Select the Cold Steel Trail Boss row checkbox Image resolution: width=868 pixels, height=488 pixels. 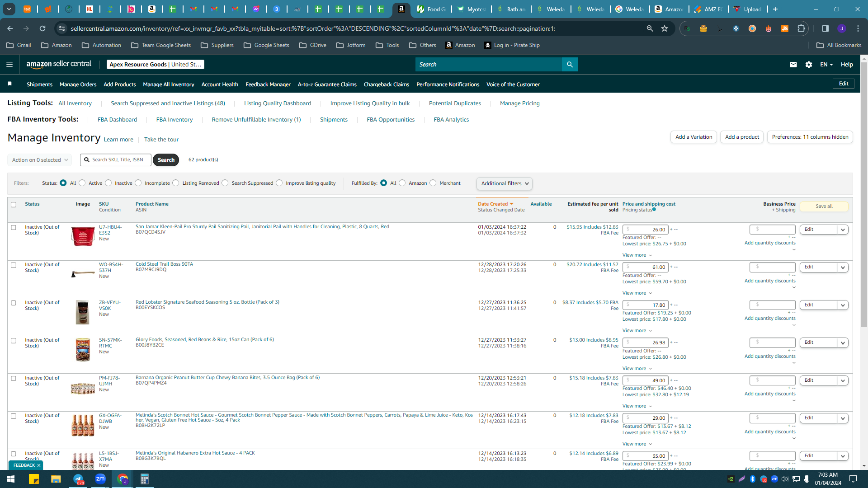point(14,265)
